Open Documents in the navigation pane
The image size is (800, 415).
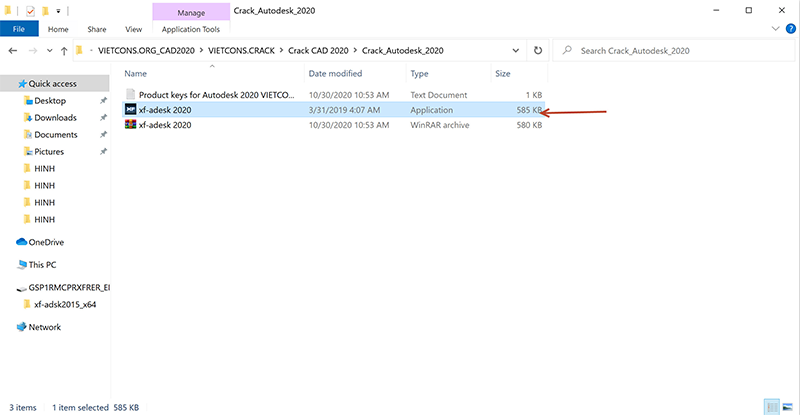[x=56, y=135]
